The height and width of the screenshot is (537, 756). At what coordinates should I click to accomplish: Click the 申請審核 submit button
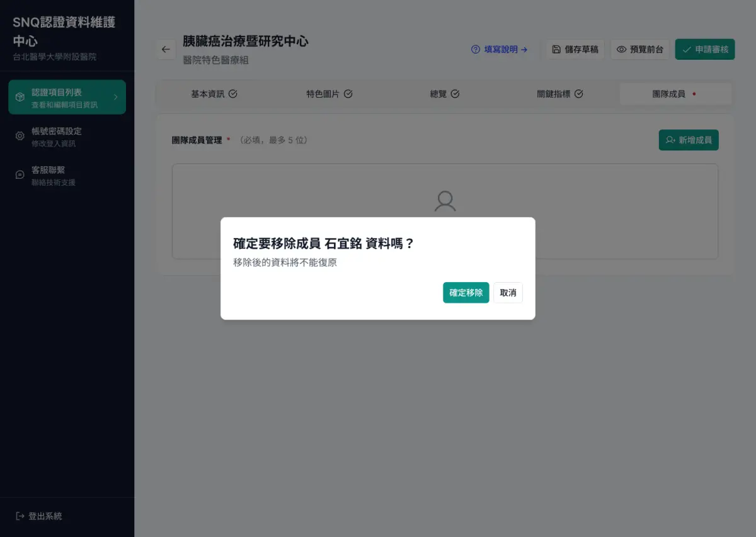[x=704, y=48]
